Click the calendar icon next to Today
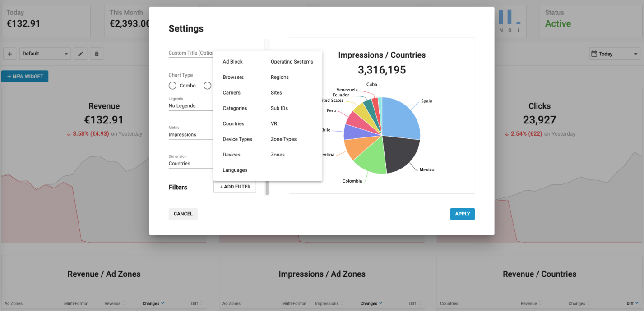644x311 pixels. 595,54
